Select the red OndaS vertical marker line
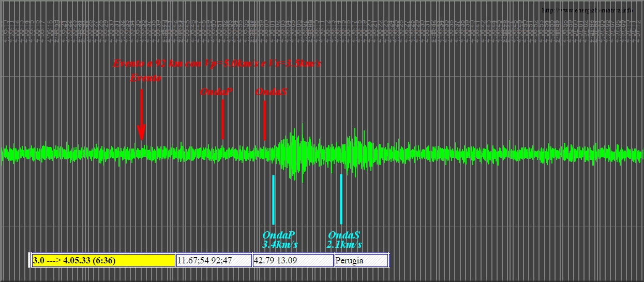Image resolution: width=644 pixels, height=282 pixels. (x=264, y=120)
